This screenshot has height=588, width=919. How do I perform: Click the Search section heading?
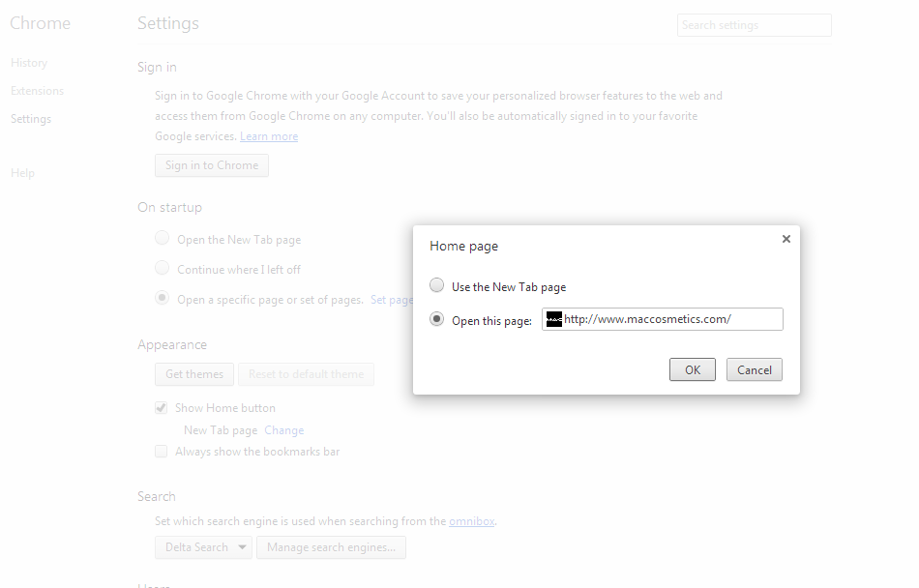(x=157, y=497)
